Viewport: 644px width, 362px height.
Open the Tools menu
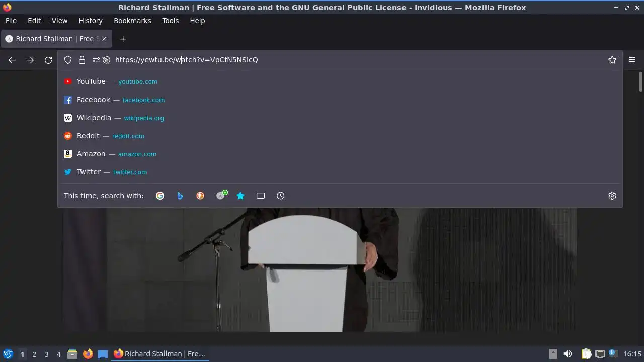(x=170, y=21)
